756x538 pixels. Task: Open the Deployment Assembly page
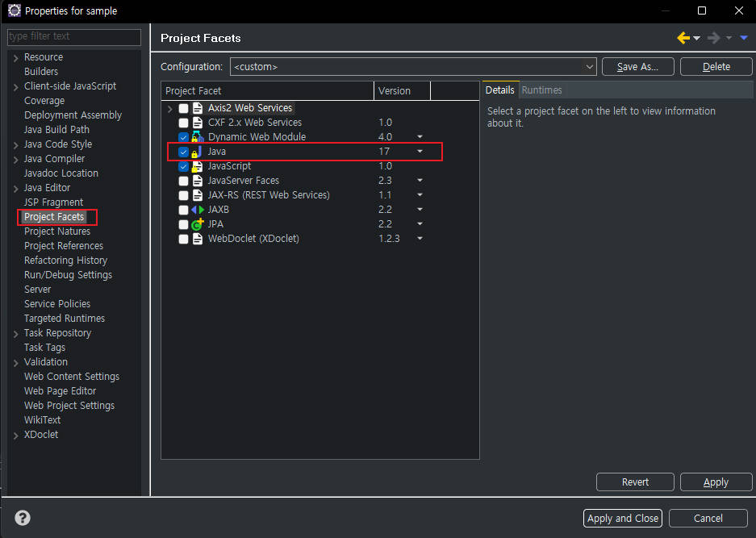[x=73, y=115]
